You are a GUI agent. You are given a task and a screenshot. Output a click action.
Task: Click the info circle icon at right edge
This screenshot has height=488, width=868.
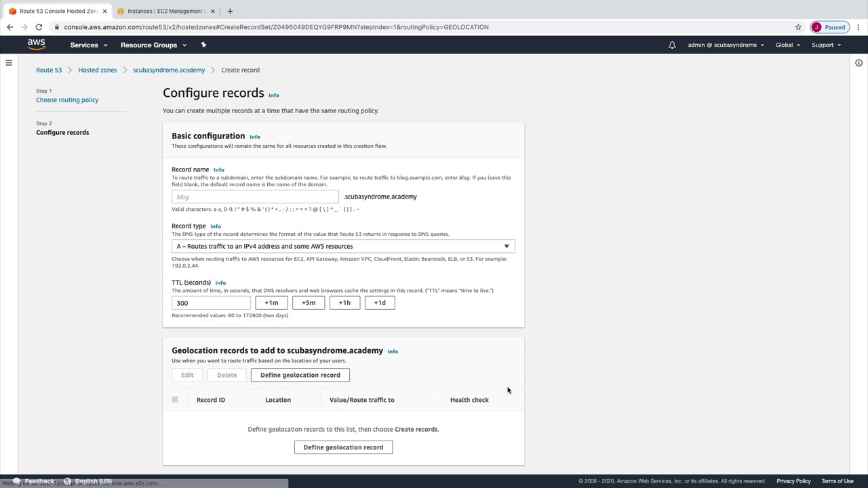point(859,63)
